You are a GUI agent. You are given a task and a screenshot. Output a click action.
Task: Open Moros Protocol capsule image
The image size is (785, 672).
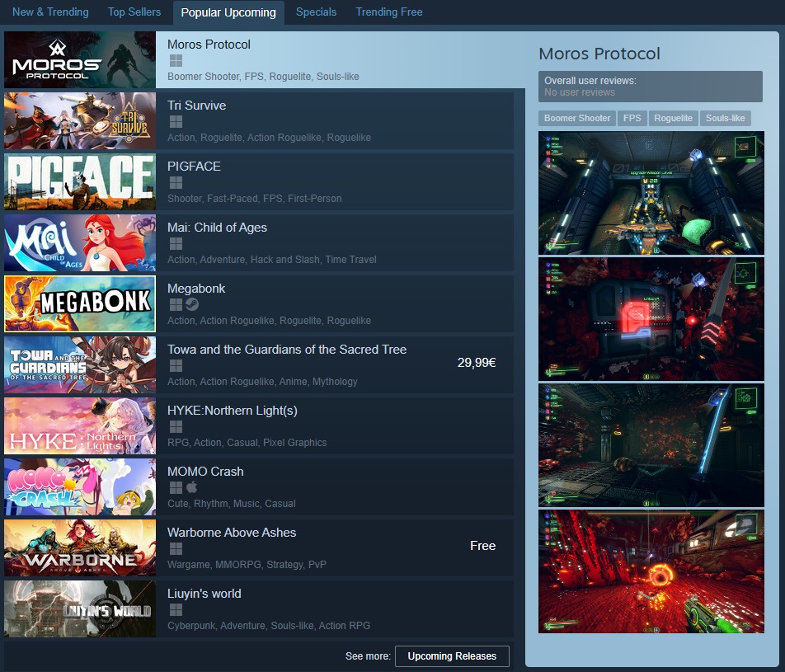click(x=80, y=60)
